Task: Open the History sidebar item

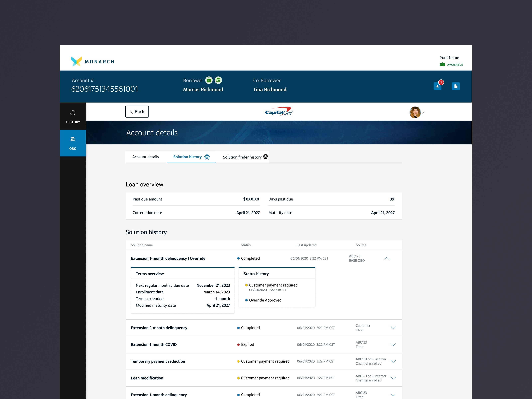Action: click(x=73, y=117)
